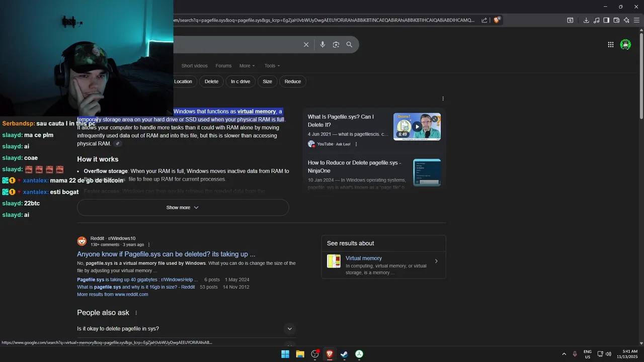Click the magnifier search submit icon

coord(349,45)
